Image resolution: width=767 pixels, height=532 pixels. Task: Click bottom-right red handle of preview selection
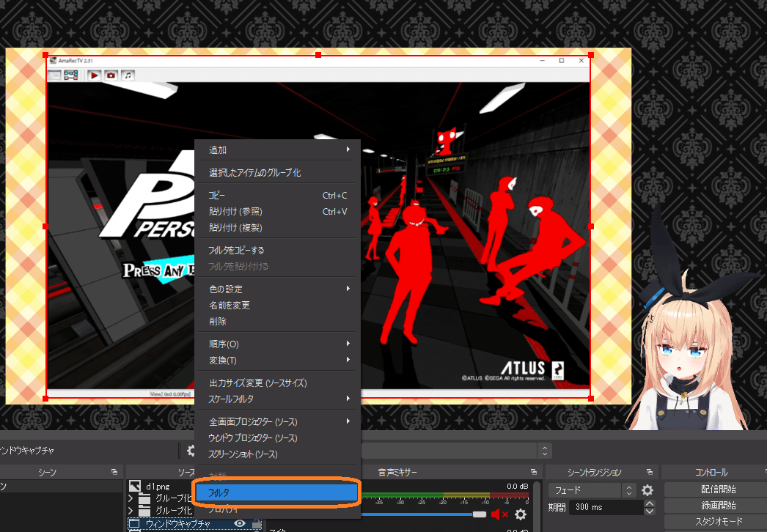pyautogui.click(x=591, y=399)
